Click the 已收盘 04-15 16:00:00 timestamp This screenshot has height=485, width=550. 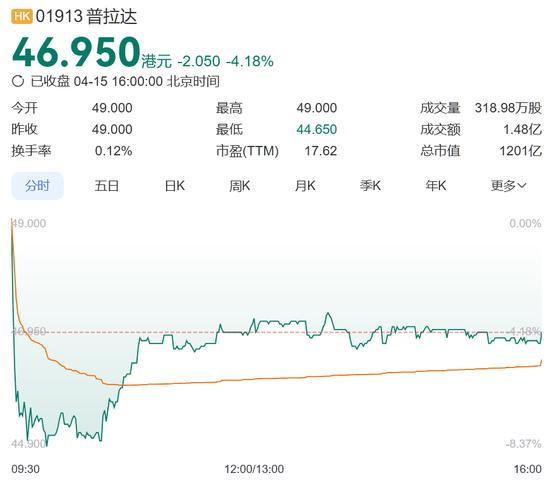point(125,81)
